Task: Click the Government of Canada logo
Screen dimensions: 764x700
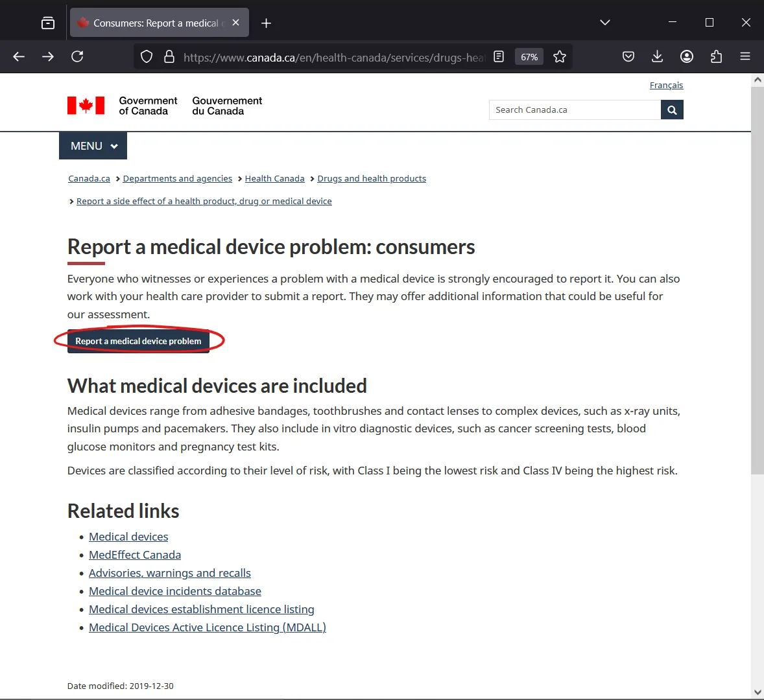Action: pos(165,106)
